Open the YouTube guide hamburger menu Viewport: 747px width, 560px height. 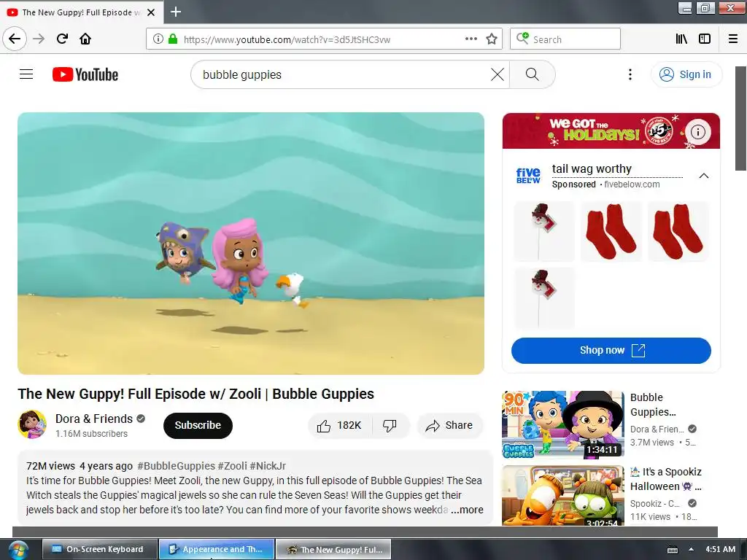(26, 74)
